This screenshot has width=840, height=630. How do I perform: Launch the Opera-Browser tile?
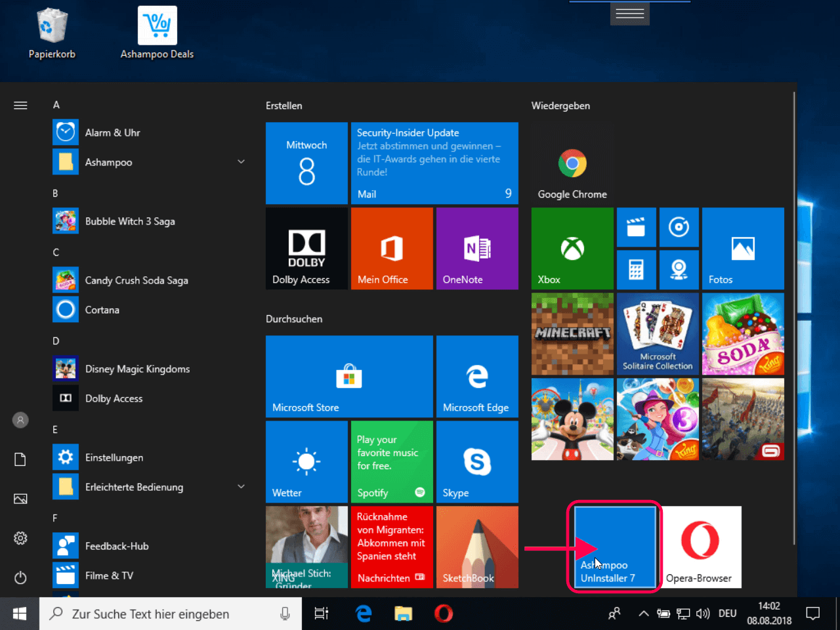pos(700,547)
